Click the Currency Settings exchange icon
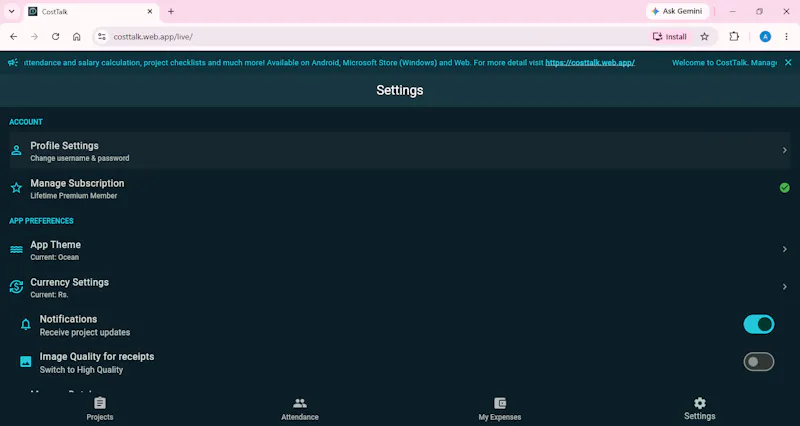The image size is (800, 426). pos(16,287)
